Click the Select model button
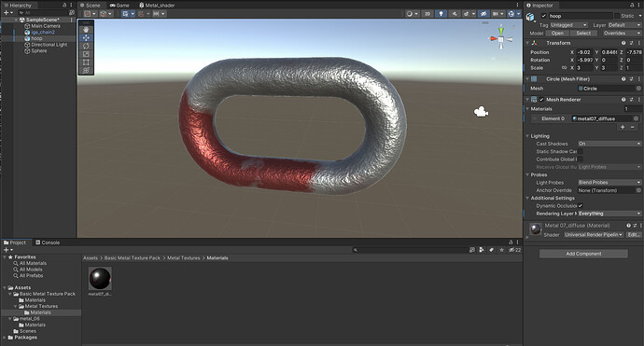 (583, 34)
